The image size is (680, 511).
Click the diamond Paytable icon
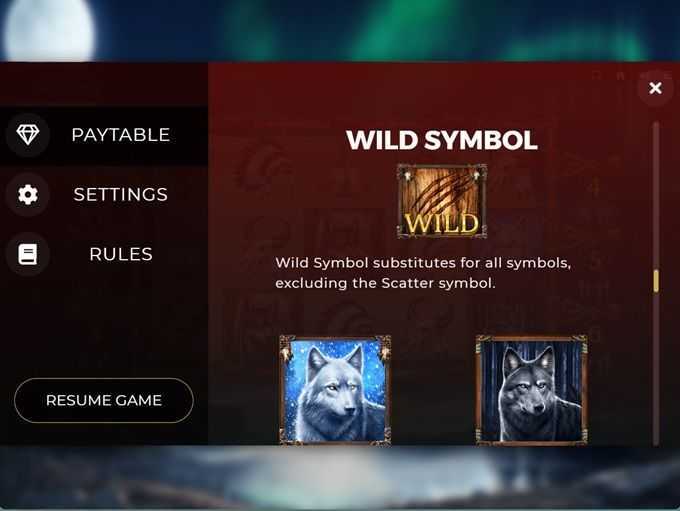(x=28, y=135)
